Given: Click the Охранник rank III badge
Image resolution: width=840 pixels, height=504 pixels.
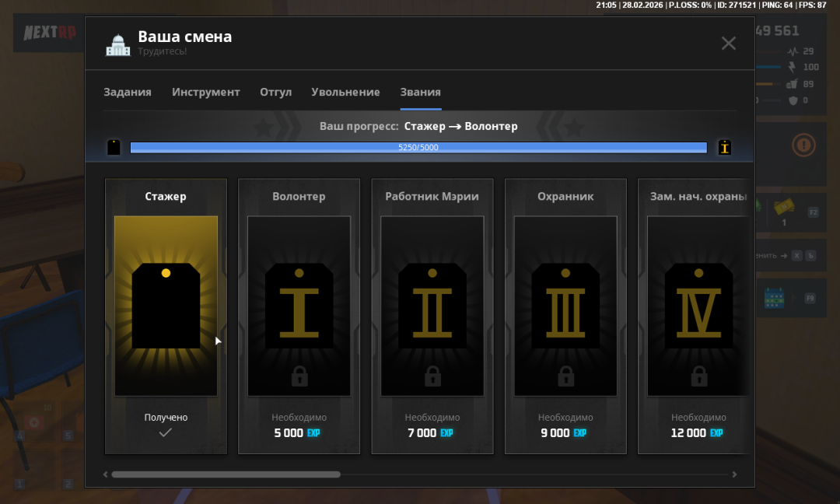Looking at the screenshot, I should [565, 306].
